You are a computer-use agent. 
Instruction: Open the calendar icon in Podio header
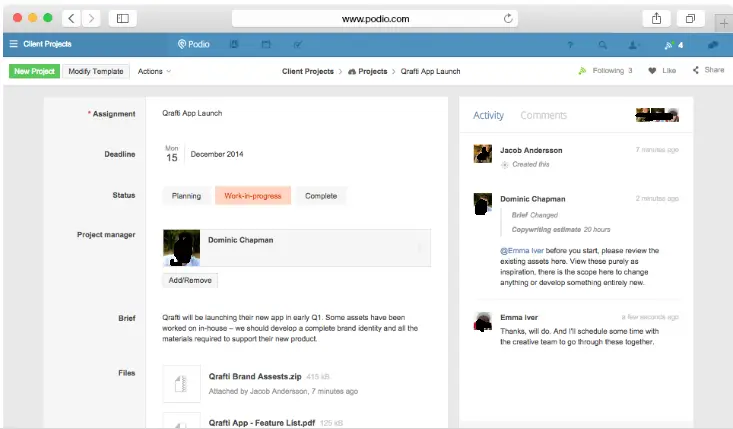(x=266, y=44)
